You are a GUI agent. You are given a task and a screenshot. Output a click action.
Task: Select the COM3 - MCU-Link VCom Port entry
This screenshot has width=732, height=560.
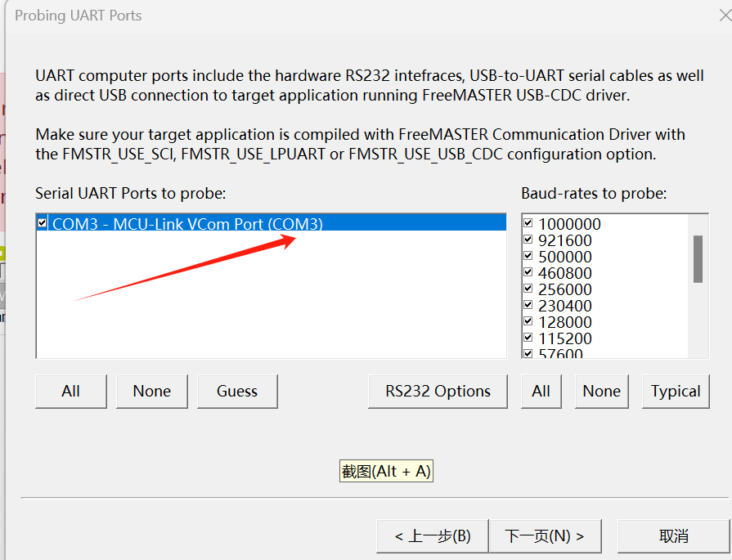point(187,223)
